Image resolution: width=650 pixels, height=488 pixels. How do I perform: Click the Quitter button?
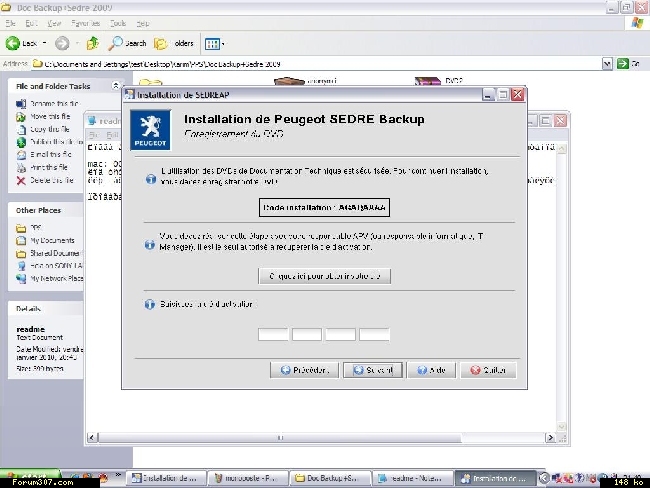pyautogui.click(x=488, y=370)
